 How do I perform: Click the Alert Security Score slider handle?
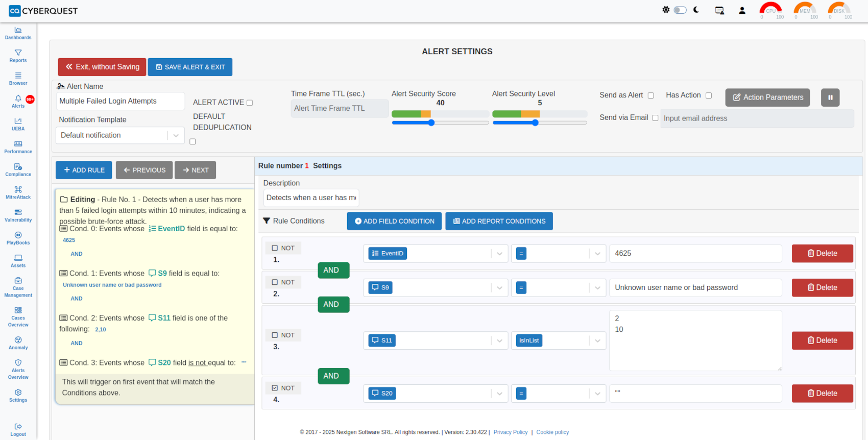(431, 123)
